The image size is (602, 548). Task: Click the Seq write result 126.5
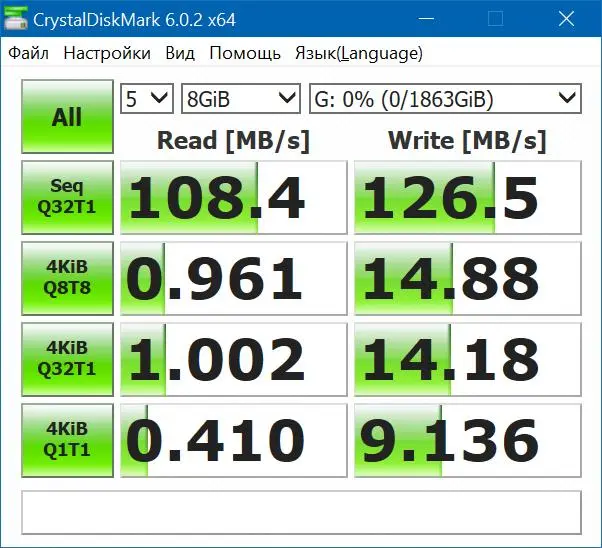pyautogui.click(x=468, y=197)
